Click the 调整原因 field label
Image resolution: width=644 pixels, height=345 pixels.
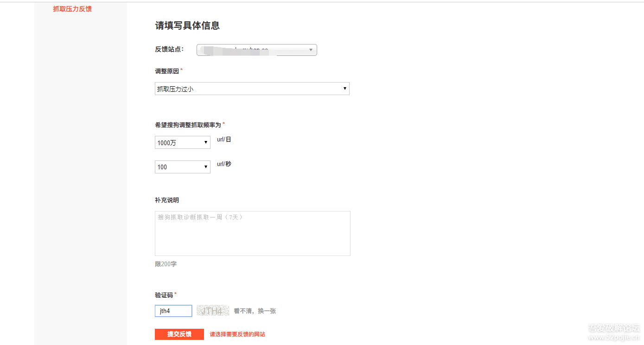(167, 71)
